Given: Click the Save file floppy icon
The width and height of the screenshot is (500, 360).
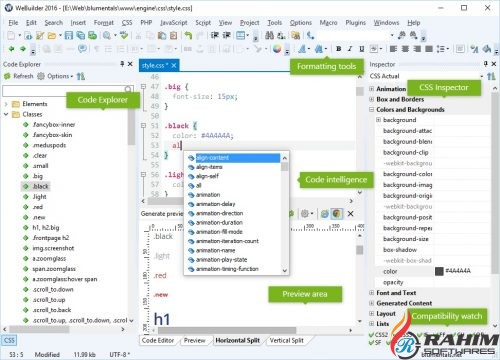Looking at the screenshot, I should click(x=69, y=35).
